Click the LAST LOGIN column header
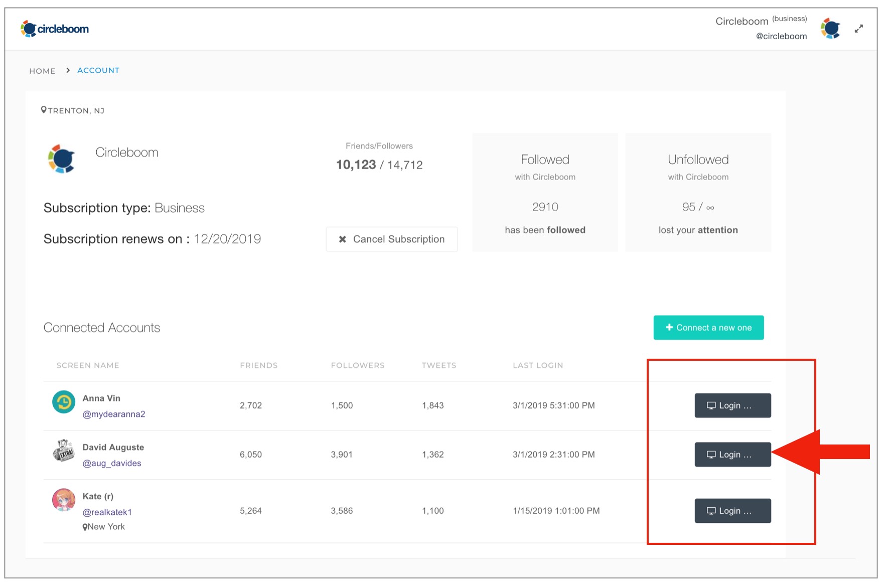Viewport: 886px width, 588px height. point(538,365)
